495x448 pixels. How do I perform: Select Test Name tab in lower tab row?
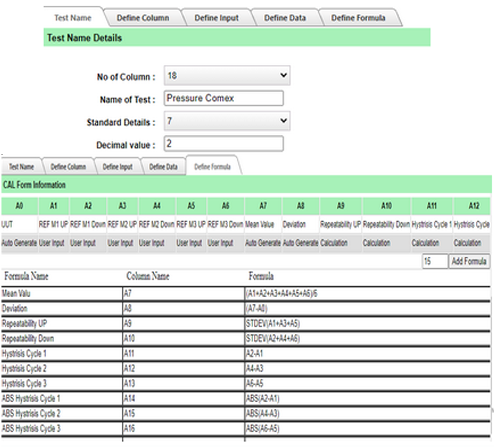[x=21, y=167]
